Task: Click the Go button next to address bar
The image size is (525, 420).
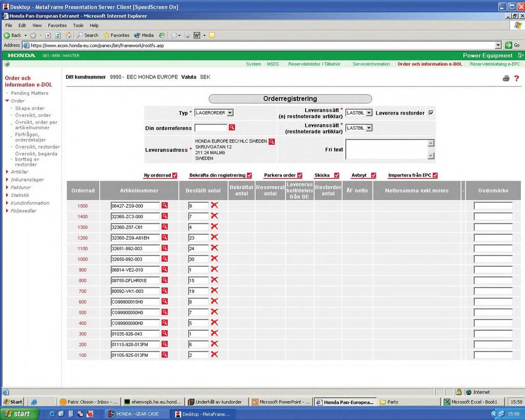Action: click(x=513, y=45)
